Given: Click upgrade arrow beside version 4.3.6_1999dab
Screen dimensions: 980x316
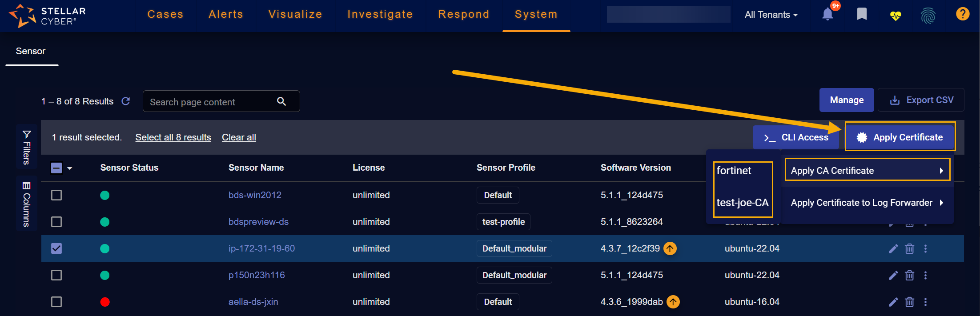Looking at the screenshot, I should pos(673,302).
